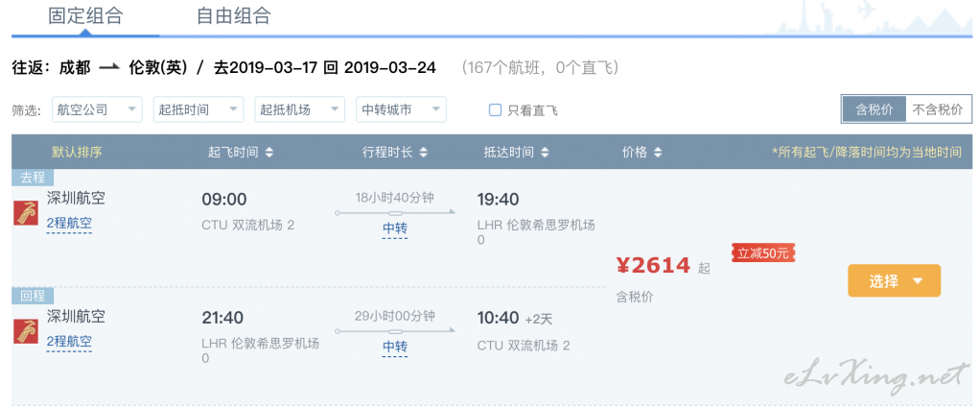Click the orange 选择 button
The width and height of the screenshot is (980, 408).
click(894, 280)
